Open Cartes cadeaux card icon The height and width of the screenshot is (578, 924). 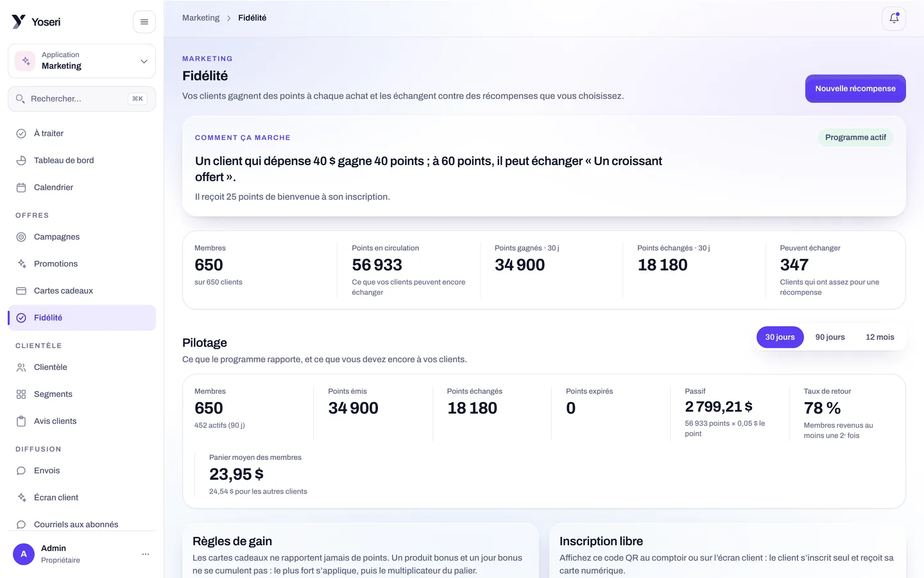coord(21,291)
